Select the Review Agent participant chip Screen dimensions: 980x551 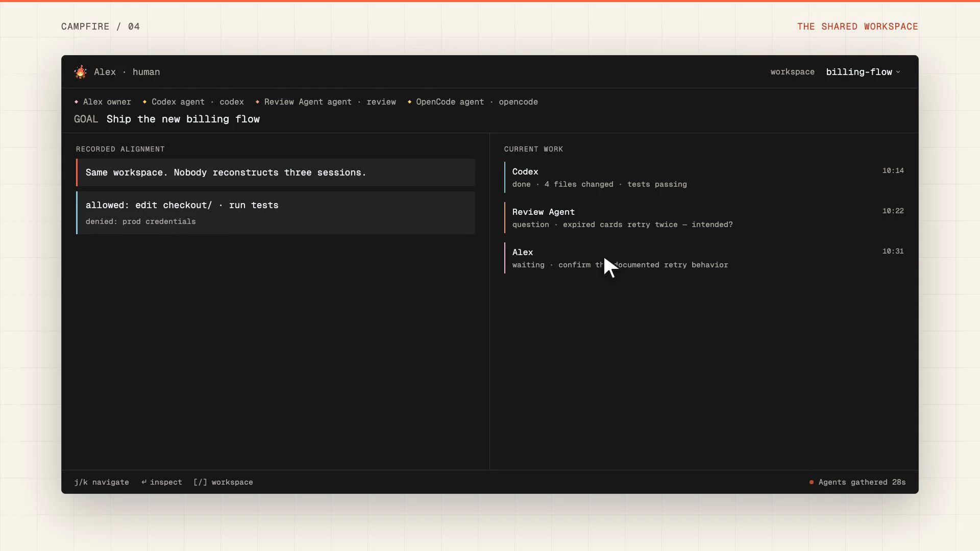coord(326,102)
